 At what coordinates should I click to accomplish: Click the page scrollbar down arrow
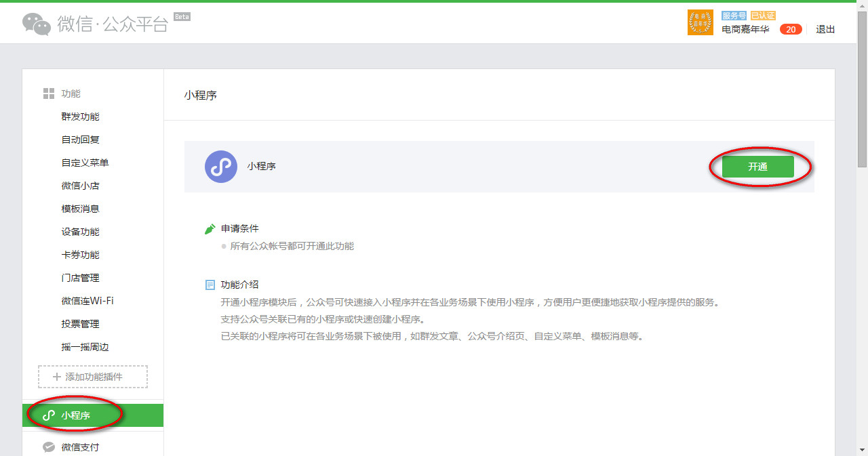[x=862, y=450]
